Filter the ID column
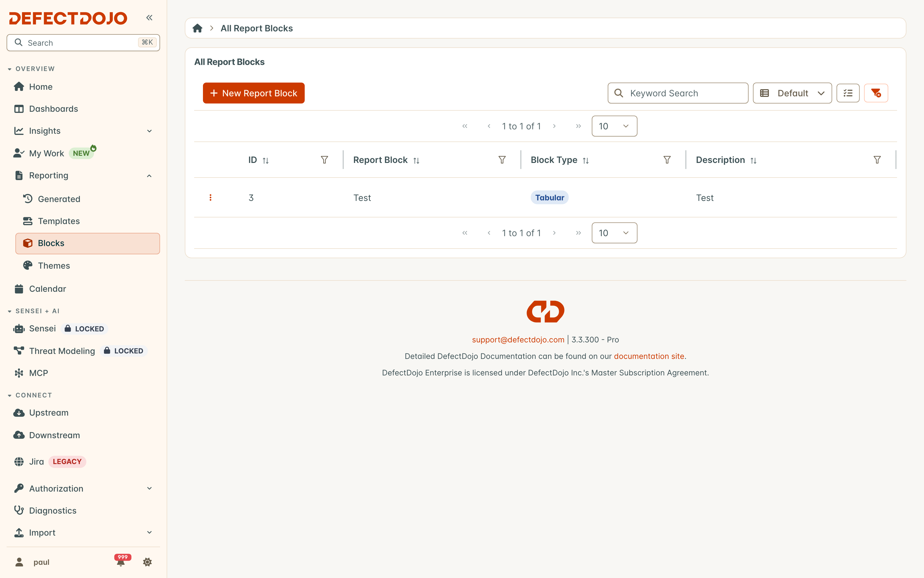This screenshot has width=924, height=578. (x=324, y=160)
